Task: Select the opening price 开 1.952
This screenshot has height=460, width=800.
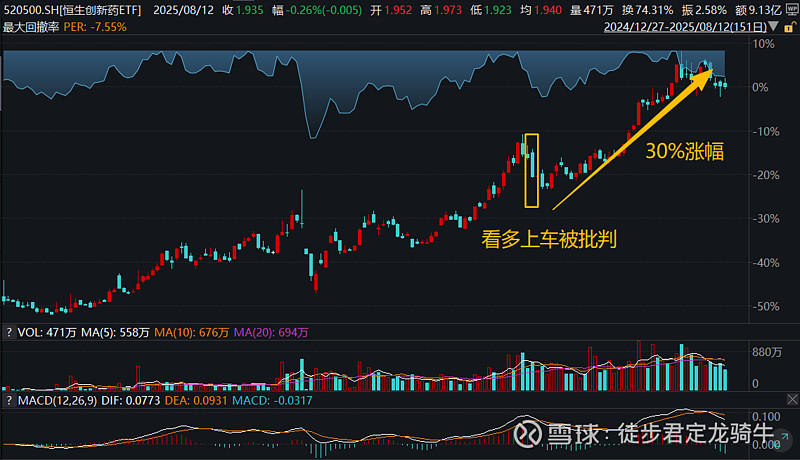Action: 391,10
